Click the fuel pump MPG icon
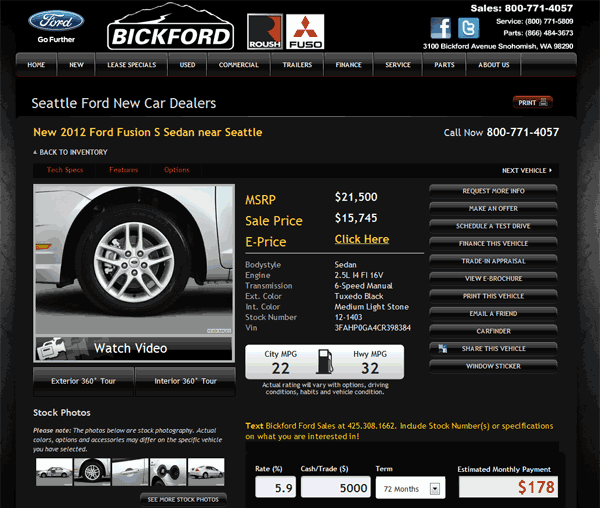Viewport: 600px width, 508px height. point(324,361)
